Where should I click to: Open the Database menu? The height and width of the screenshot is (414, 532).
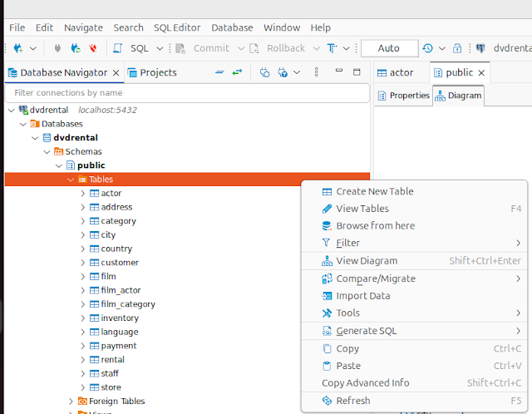coord(232,27)
